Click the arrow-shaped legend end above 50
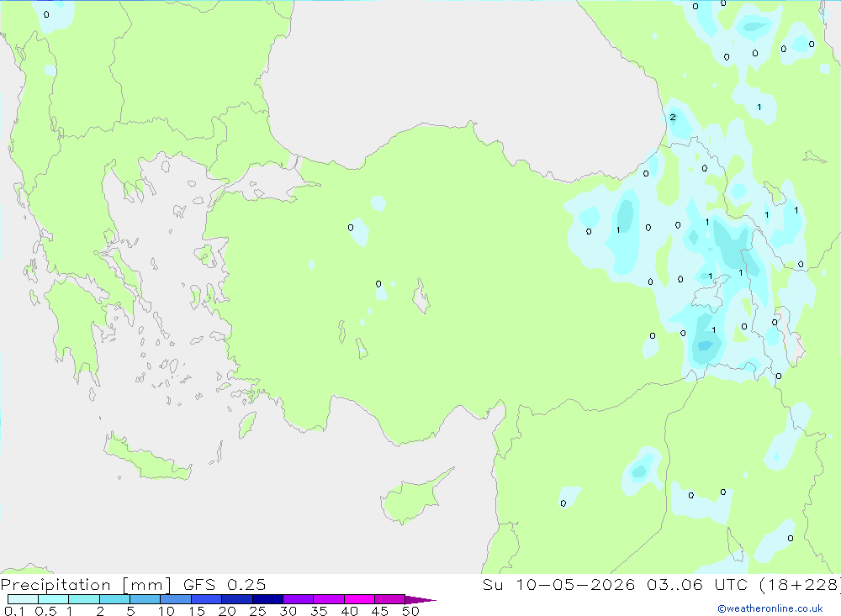Screen dimensions: 841x616 420,600
